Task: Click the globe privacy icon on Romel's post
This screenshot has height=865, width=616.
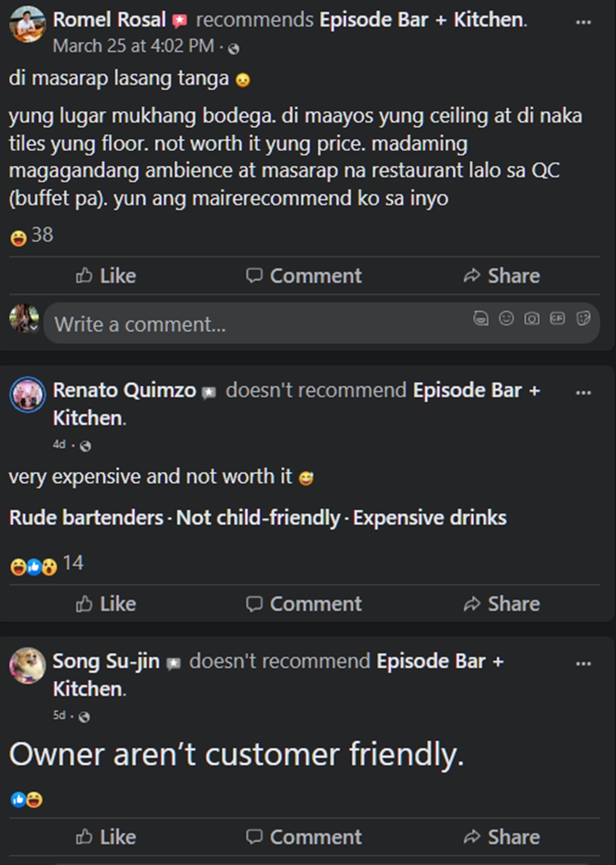Action: (232, 48)
